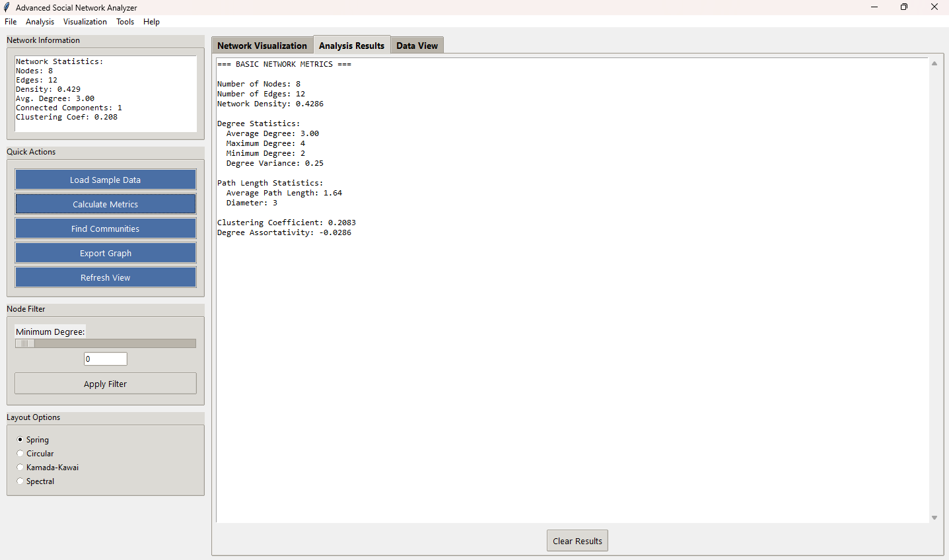Open the Tools menu

(x=125, y=22)
